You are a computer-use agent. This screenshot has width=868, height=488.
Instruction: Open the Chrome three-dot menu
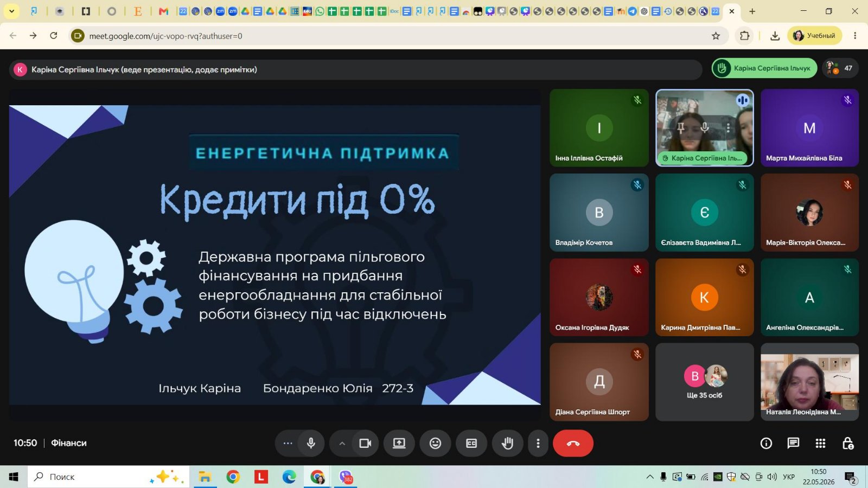tap(855, 36)
